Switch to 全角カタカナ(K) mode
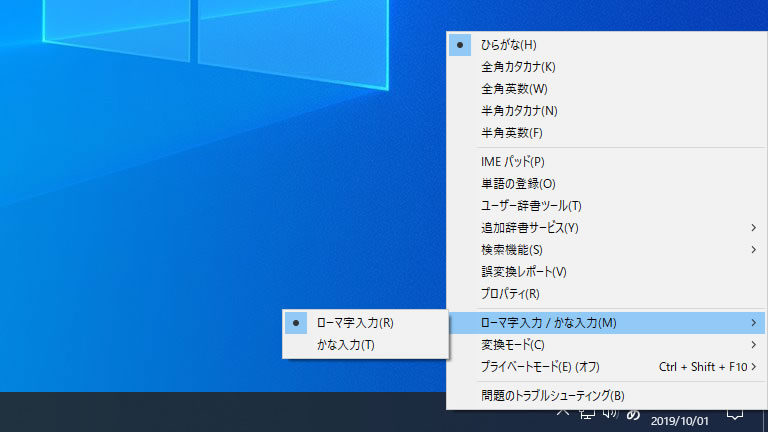Image resolution: width=768 pixels, height=432 pixels. click(518, 67)
